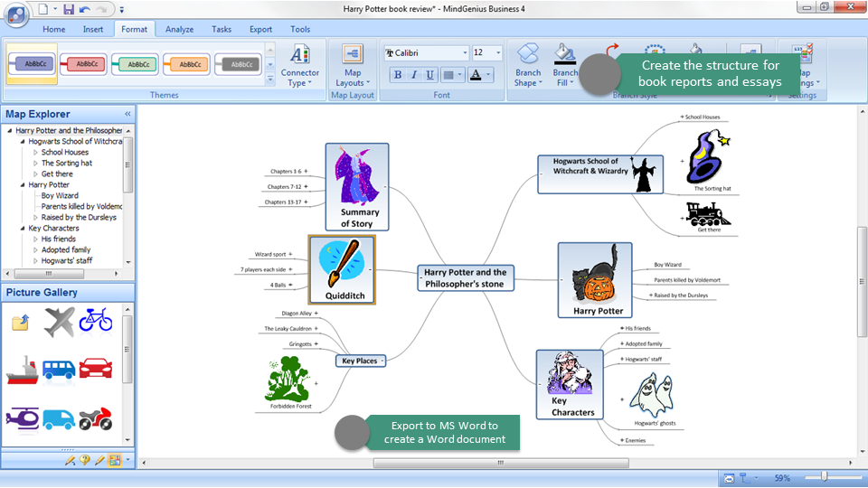Click the single pencil panel icon

tap(99, 460)
